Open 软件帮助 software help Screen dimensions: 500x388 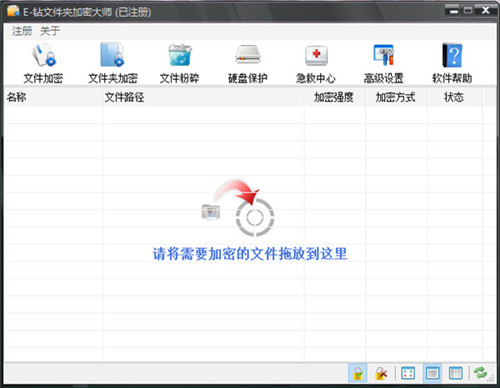[x=452, y=64]
